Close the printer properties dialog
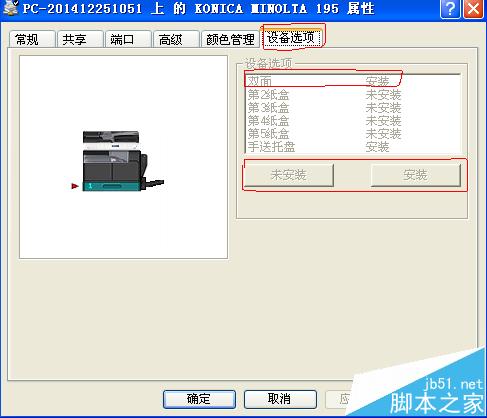The width and height of the screenshot is (487, 418). coord(474,9)
